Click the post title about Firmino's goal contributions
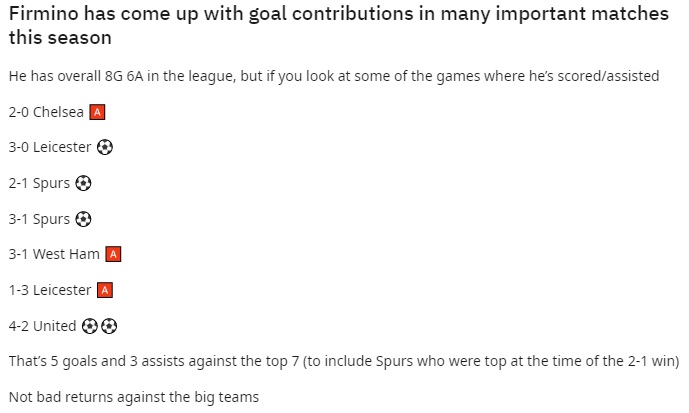689x413 pixels. coord(338,25)
